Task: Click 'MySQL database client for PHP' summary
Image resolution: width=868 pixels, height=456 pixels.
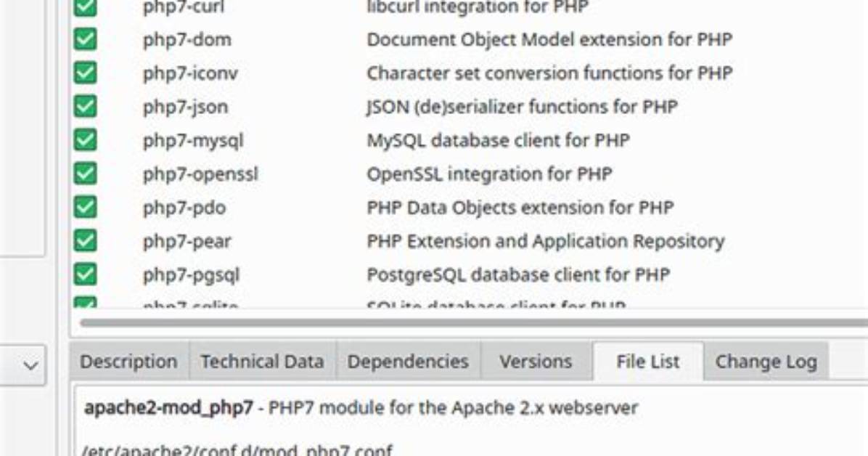Action: coord(498,140)
